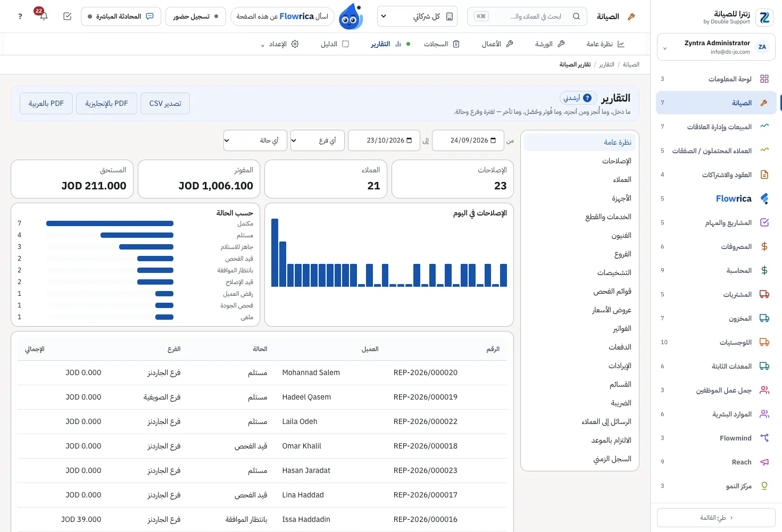Click the الصيانة breadcrumb link
This screenshot has height=532, width=782.
[631, 64]
